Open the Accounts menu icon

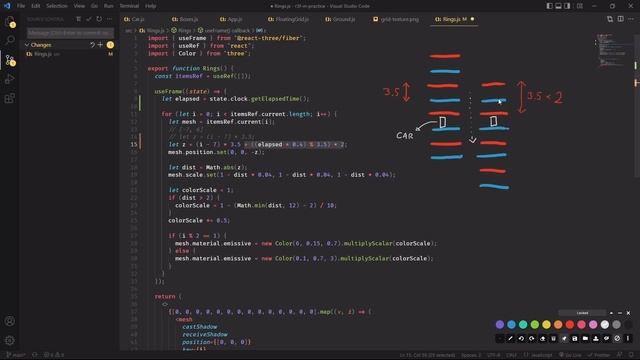[x=10, y=321]
